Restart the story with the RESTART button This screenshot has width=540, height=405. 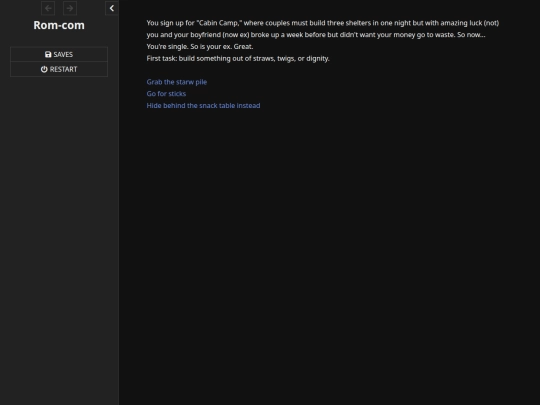point(59,69)
